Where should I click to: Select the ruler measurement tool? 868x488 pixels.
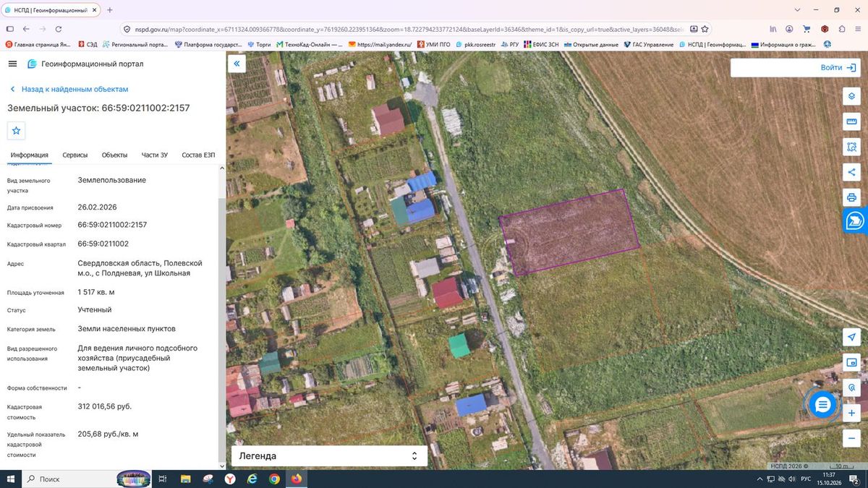[851, 121]
